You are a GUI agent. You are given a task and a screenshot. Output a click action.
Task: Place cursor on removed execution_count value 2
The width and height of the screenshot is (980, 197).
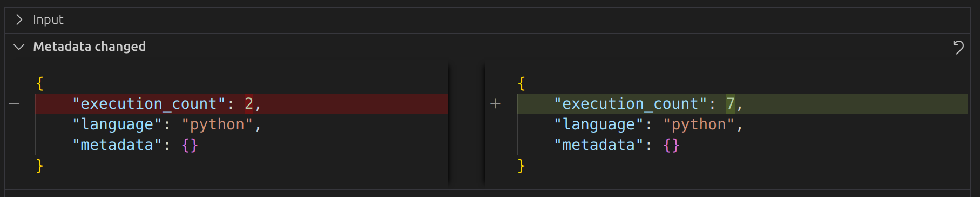[249, 104]
